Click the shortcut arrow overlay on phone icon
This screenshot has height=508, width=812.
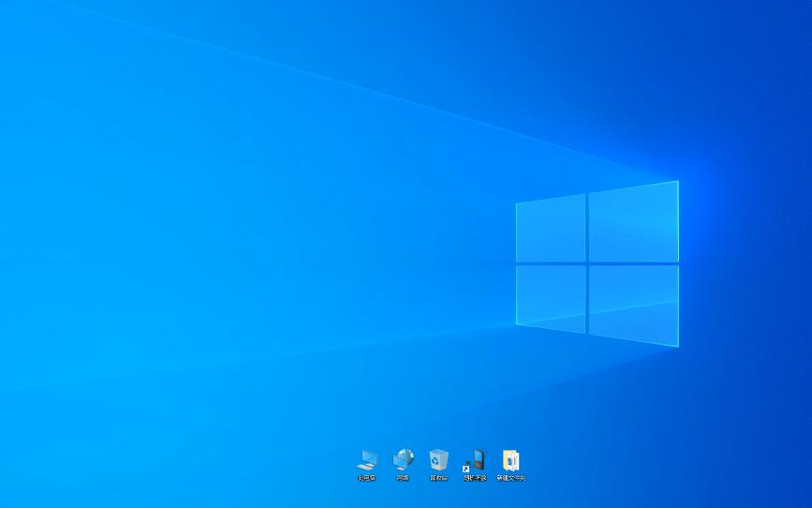tap(466, 468)
